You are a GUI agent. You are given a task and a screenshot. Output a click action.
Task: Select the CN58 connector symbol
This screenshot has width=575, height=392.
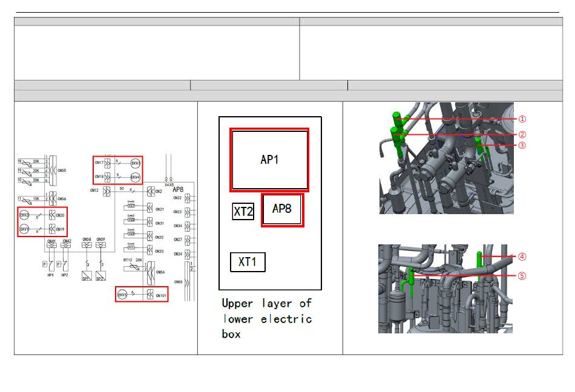tap(87, 245)
